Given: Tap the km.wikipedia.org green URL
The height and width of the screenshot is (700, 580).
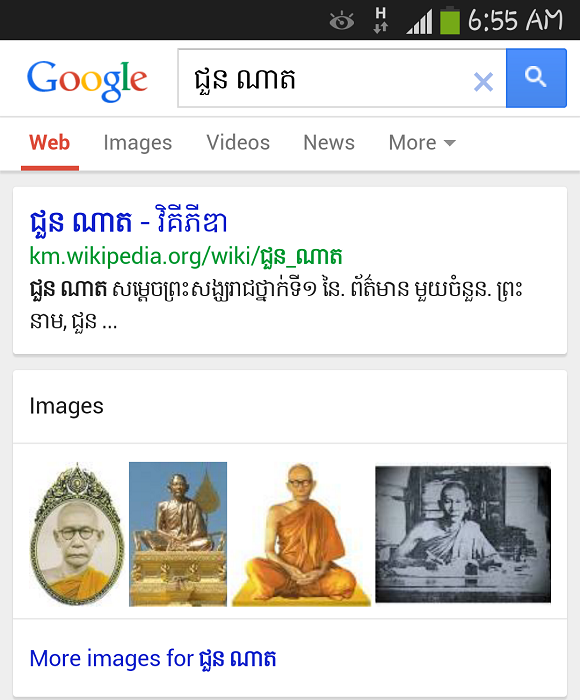Looking at the screenshot, I should [x=186, y=257].
